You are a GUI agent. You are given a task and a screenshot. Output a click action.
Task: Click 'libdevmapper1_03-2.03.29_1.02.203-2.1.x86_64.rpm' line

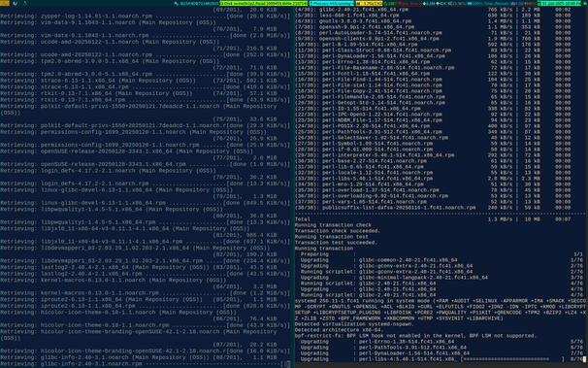point(146,261)
